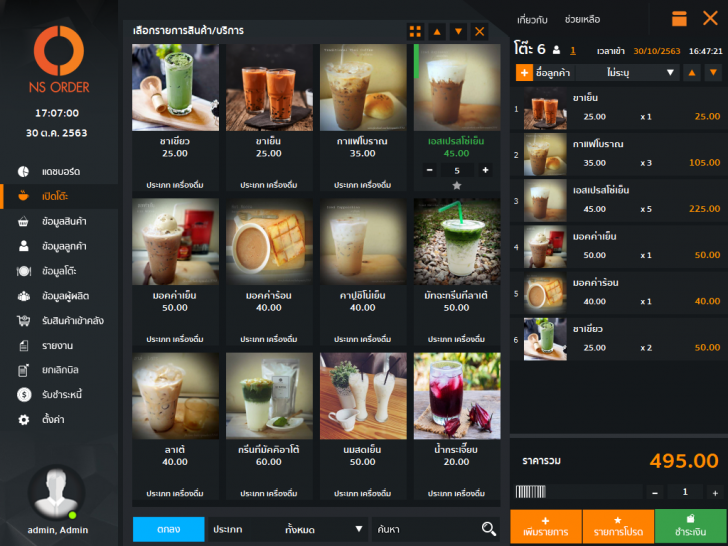Click the orange window restore icon
Viewport: 728px width, 546px height.
[x=679, y=19]
